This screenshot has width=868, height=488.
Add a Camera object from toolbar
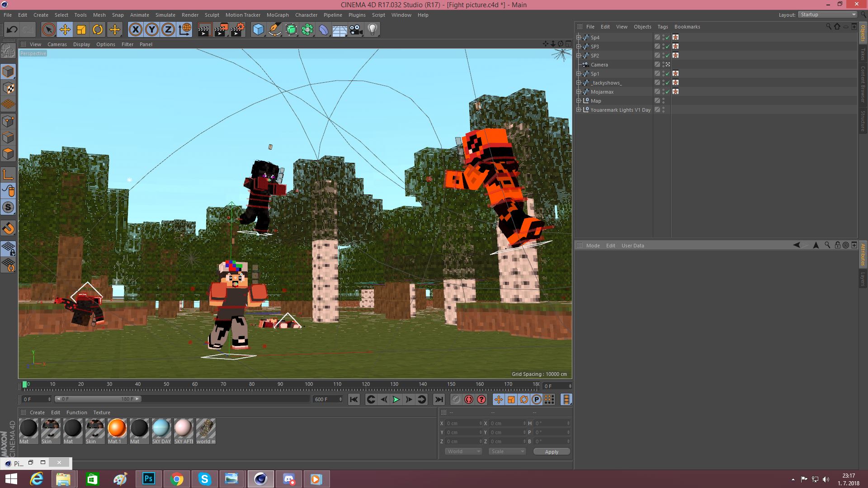(356, 30)
